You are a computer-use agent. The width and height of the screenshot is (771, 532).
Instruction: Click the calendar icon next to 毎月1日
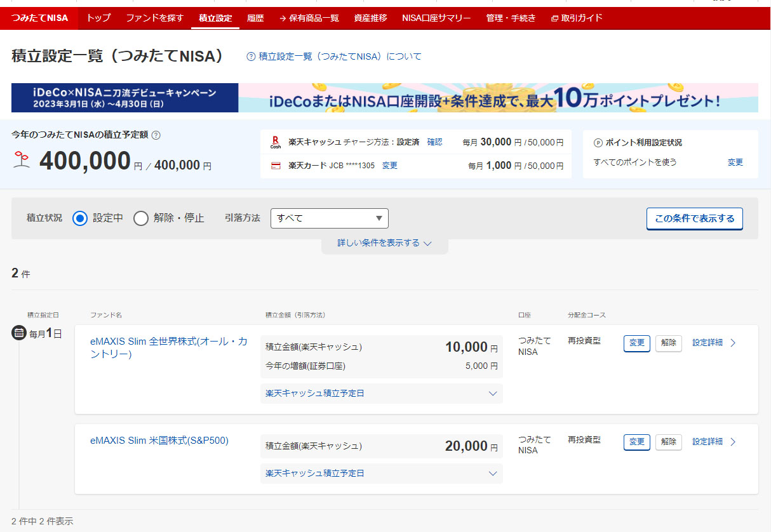pos(19,333)
